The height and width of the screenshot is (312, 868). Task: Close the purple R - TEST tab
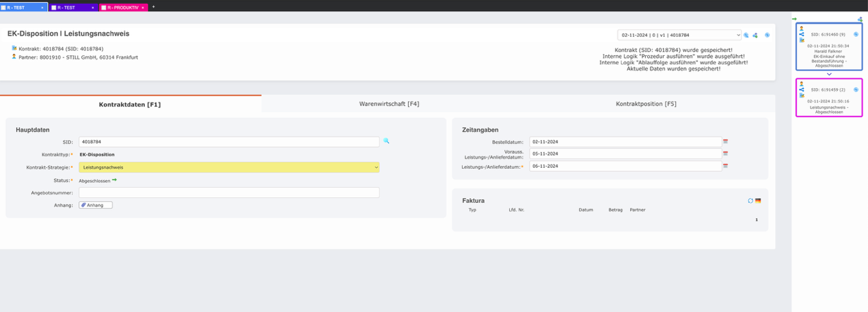click(x=92, y=7)
